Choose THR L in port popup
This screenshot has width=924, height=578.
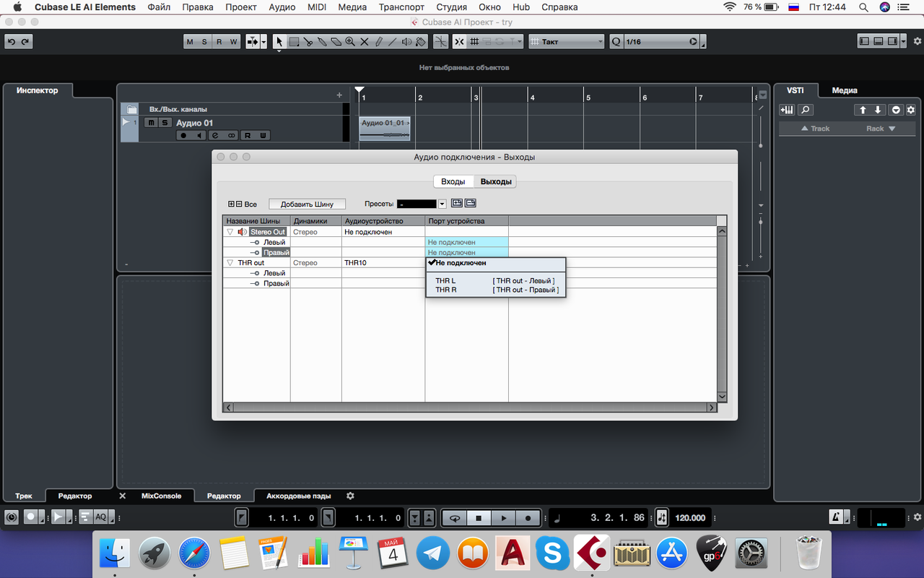495,280
